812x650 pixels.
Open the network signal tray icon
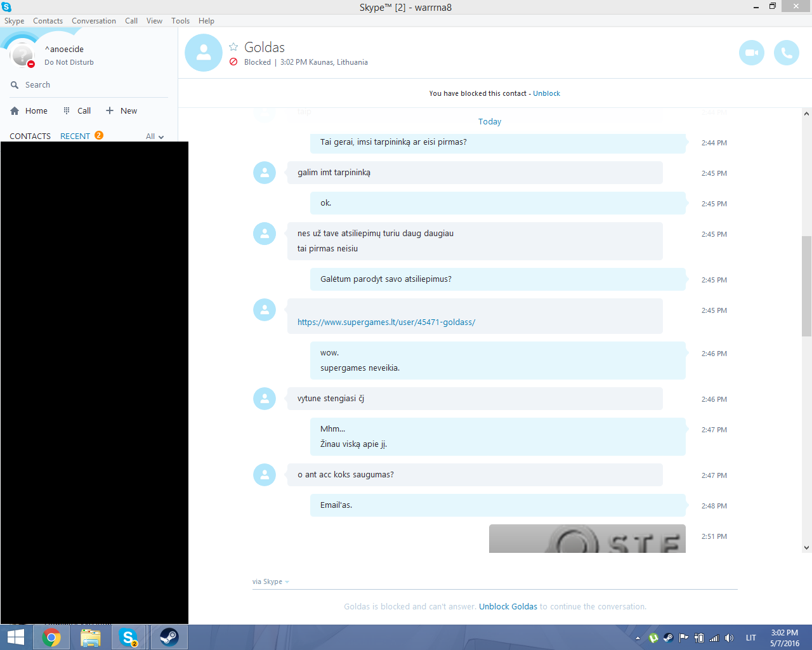(714, 638)
